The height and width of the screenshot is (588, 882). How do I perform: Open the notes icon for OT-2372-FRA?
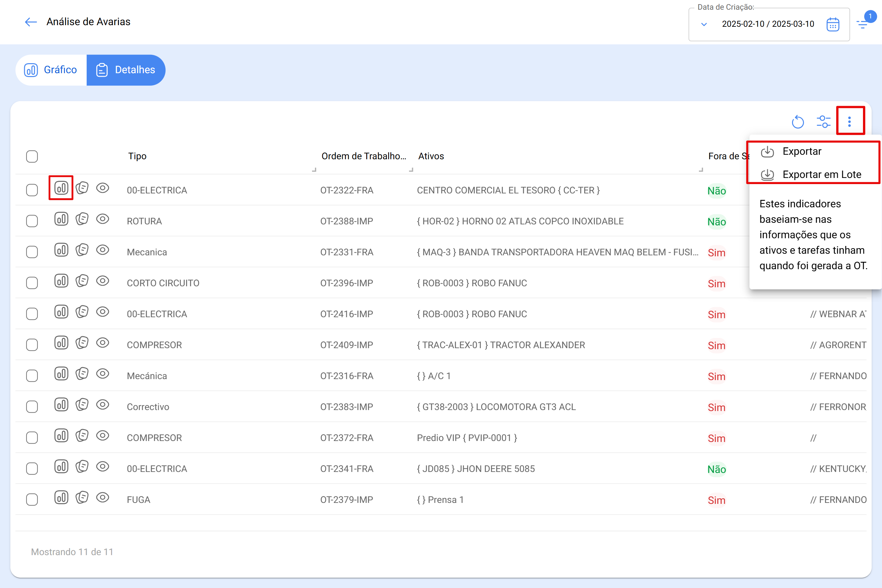(x=82, y=435)
